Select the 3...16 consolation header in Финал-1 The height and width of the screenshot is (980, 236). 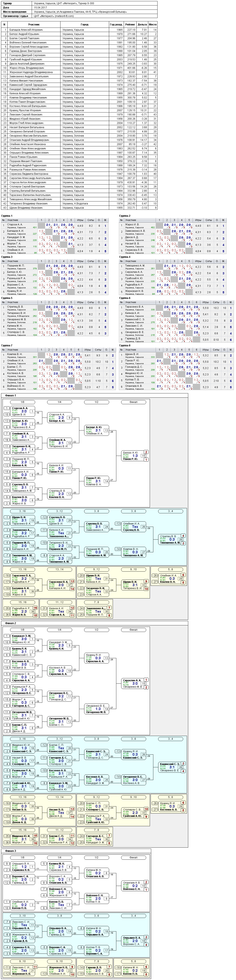click(x=22, y=511)
